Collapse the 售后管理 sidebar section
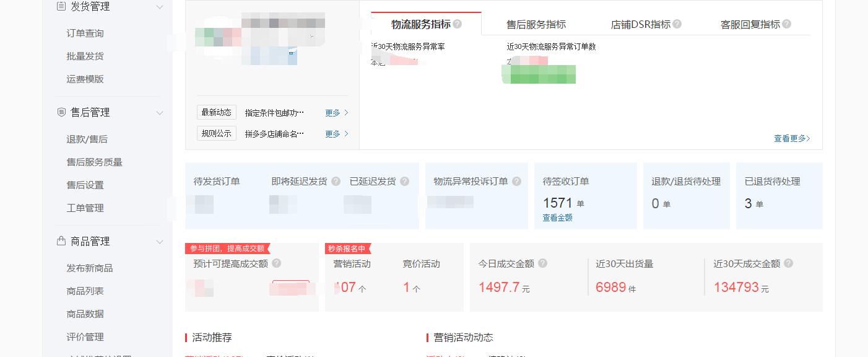Screen dimensions: 868x357 [160, 112]
